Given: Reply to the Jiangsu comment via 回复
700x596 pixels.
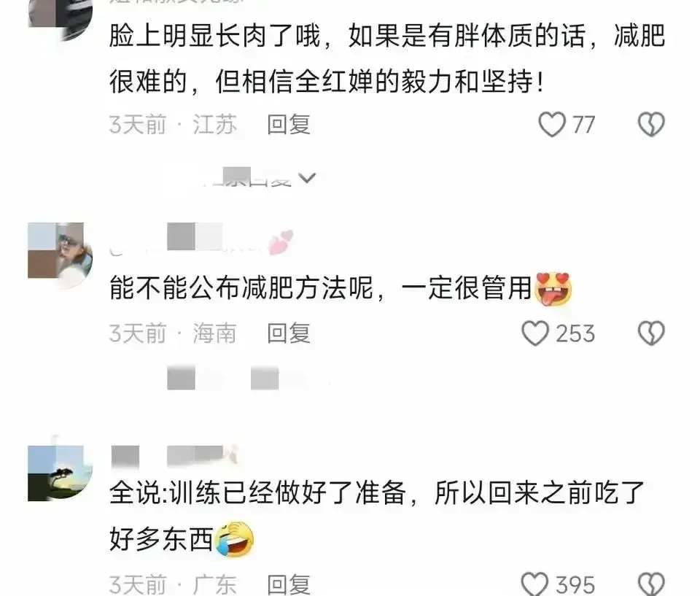Looking at the screenshot, I should tap(289, 124).
